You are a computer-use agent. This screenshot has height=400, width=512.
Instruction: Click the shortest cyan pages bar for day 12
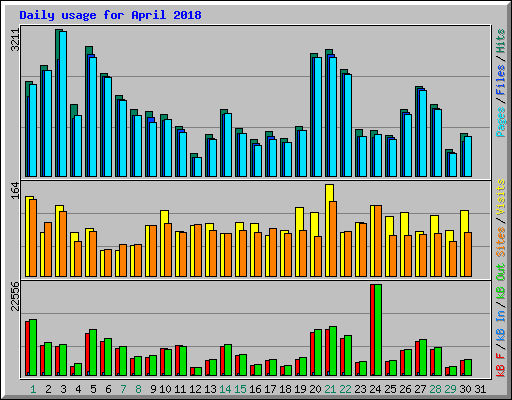tap(198, 167)
